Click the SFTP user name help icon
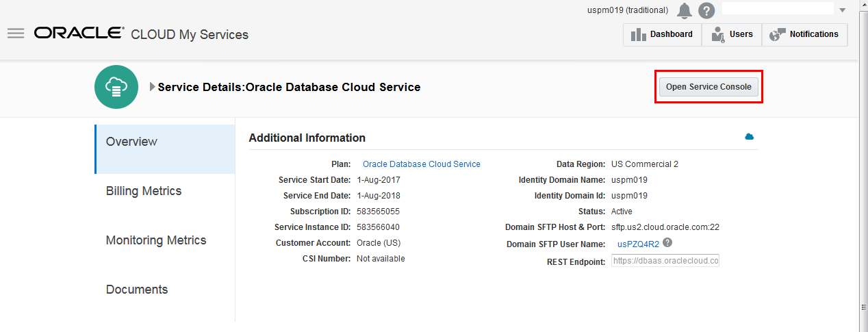The image size is (868, 332). (667, 243)
